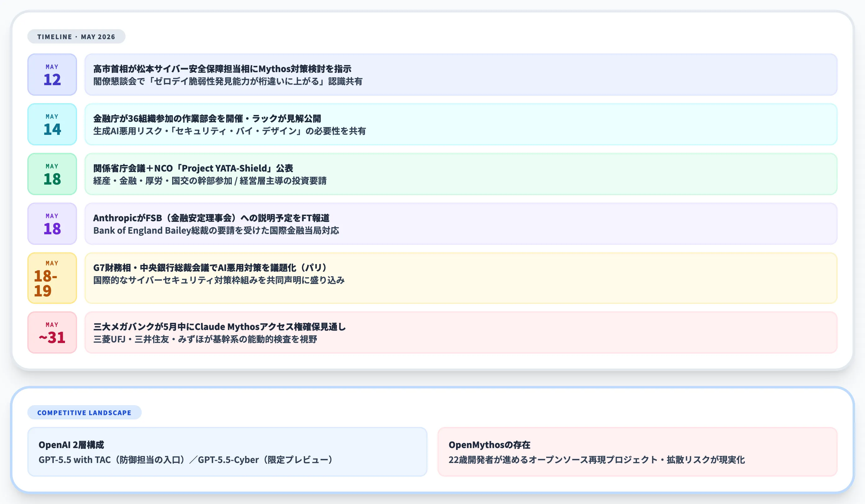Click the subtitle "国際的なサイバーセキュリティ対策枠組みを共同声明に盛り込み"
865x504 pixels.
point(219,280)
